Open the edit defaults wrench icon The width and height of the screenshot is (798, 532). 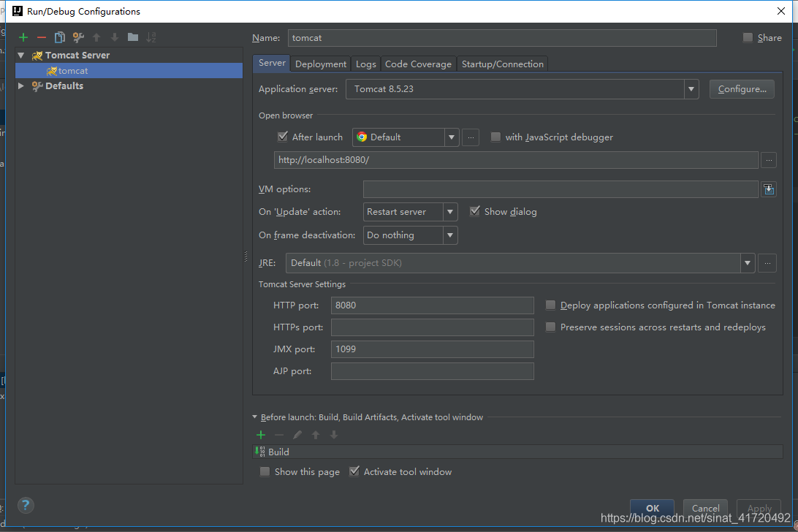pos(78,37)
